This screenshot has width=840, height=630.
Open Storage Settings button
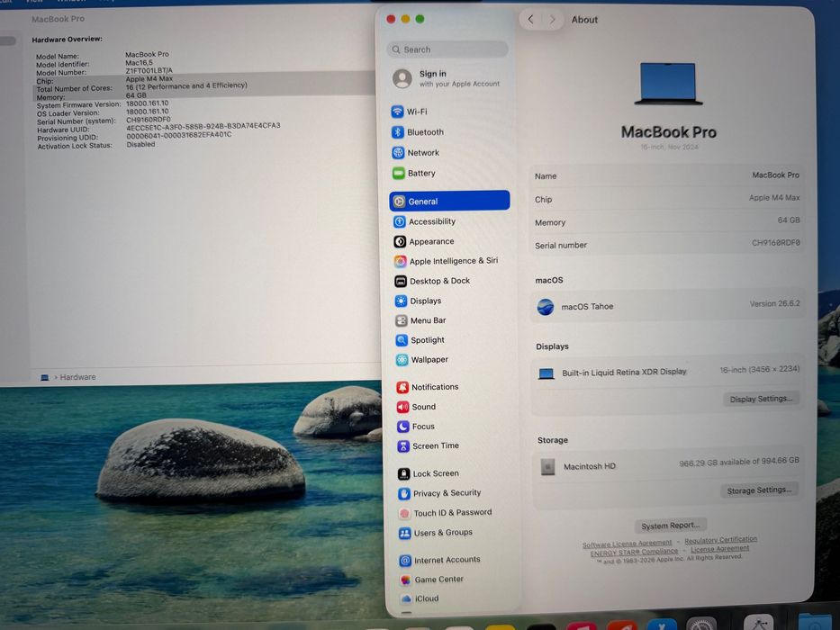759,490
